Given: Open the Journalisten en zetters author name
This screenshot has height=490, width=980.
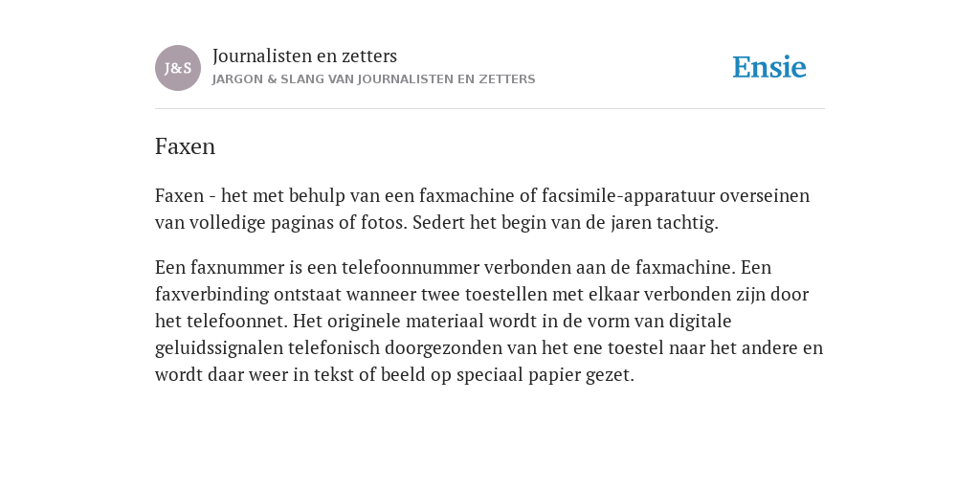Looking at the screenshot, I should (x=304, y=56).
